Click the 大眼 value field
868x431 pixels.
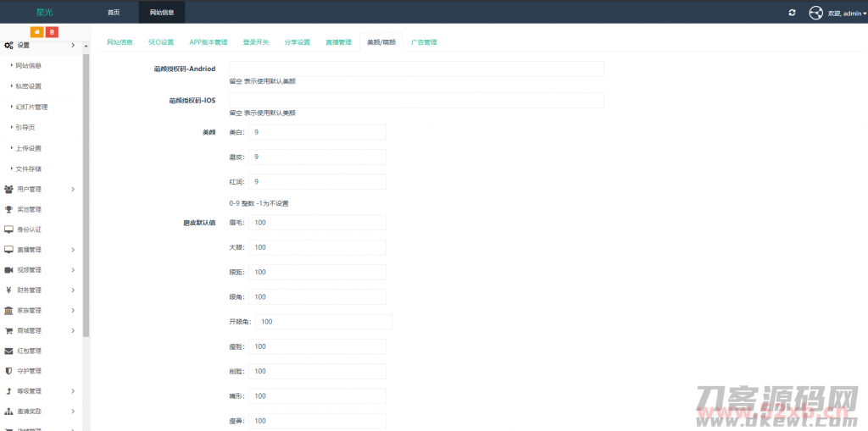[317, 247]
